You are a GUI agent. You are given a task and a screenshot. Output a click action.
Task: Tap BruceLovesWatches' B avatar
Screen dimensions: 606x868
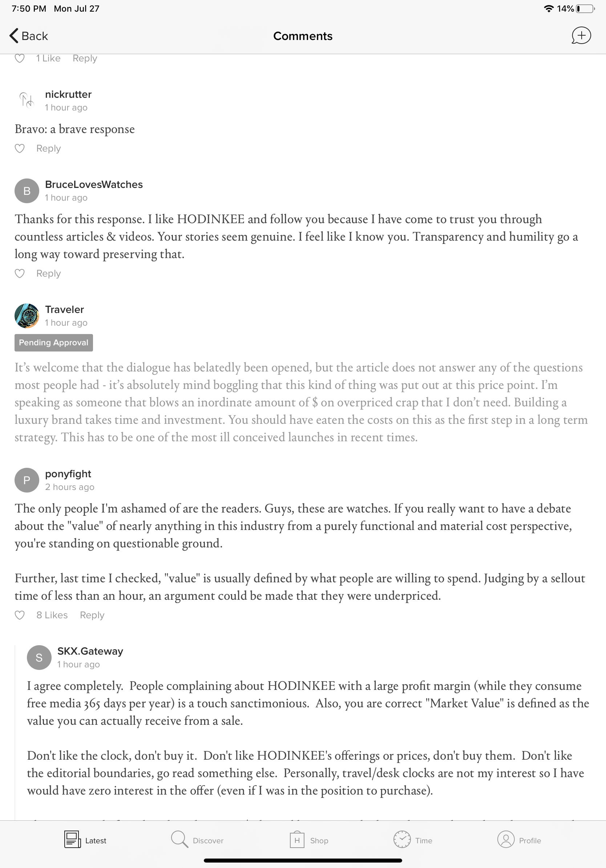coord(27,191)
